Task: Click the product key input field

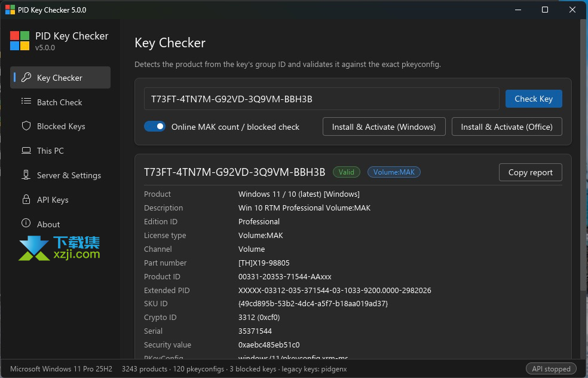Action: pos(321,99)
